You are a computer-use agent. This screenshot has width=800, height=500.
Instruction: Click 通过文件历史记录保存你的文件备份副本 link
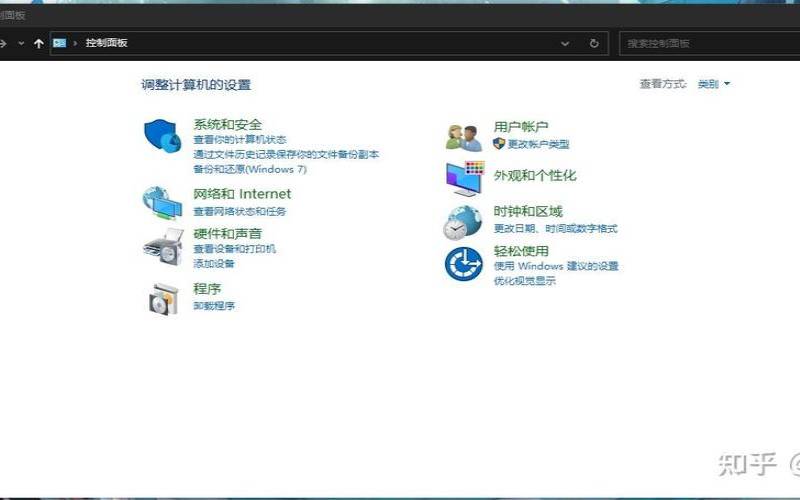(286, 154)
